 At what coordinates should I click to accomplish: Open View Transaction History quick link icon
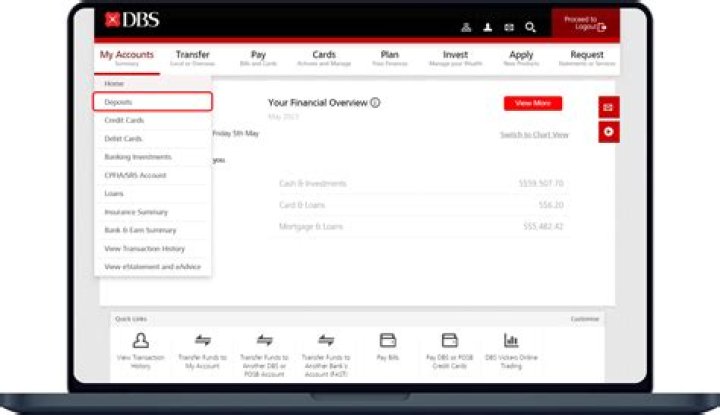coord(141,341)
